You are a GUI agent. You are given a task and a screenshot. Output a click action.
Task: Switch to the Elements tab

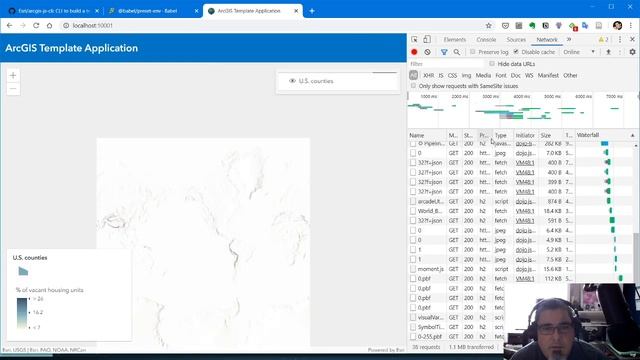(455, 40)
